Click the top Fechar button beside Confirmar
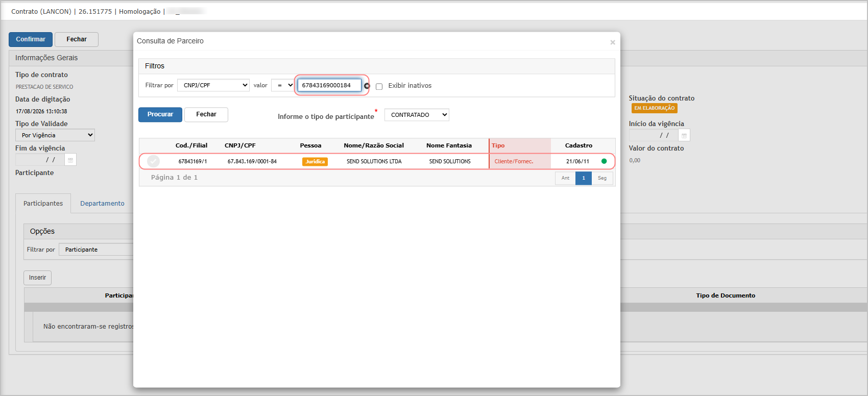Screen dimensions: 868x396 77,39
